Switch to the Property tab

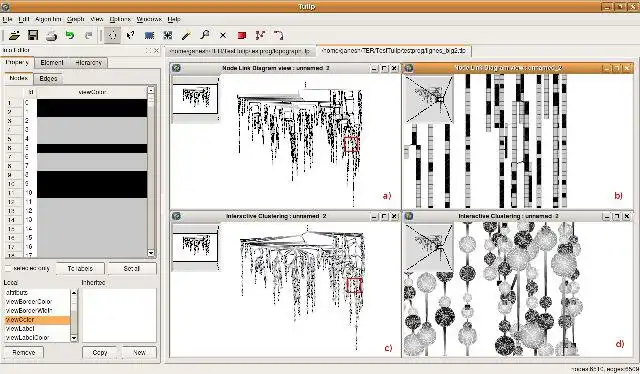click(18, 62)
